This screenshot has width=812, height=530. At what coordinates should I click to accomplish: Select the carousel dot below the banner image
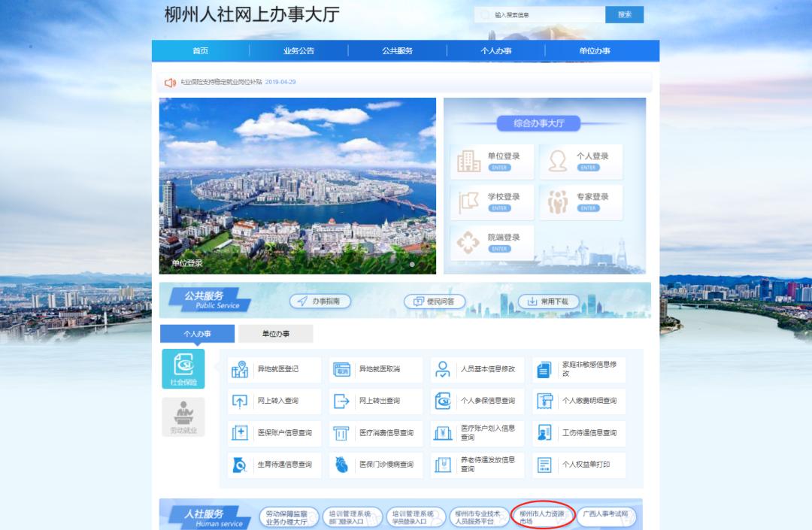point(412,265)
